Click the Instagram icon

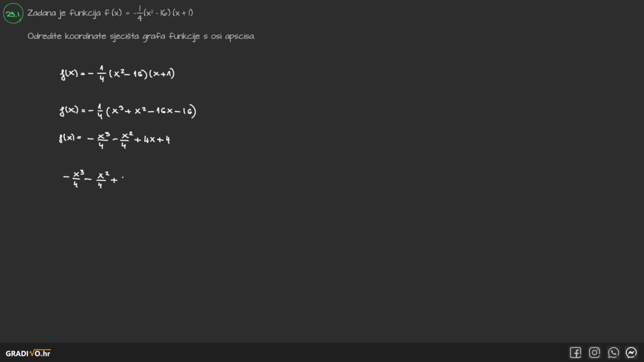pos(594,353)
